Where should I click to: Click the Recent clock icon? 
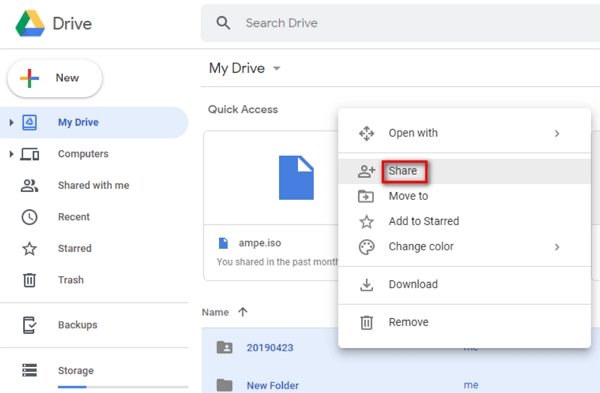click(x=29, y=217)
